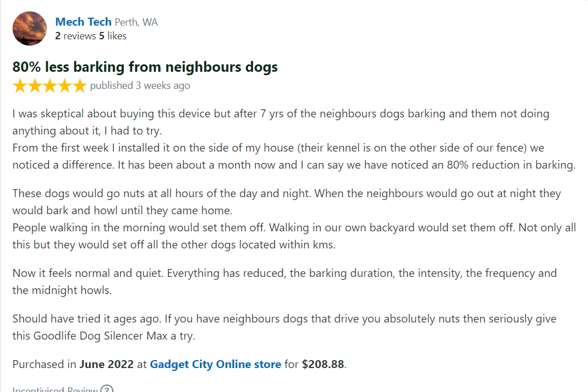Click the second yellow rating star
The width and height of the screenshot is (588, 392).
tap(35, 86)
